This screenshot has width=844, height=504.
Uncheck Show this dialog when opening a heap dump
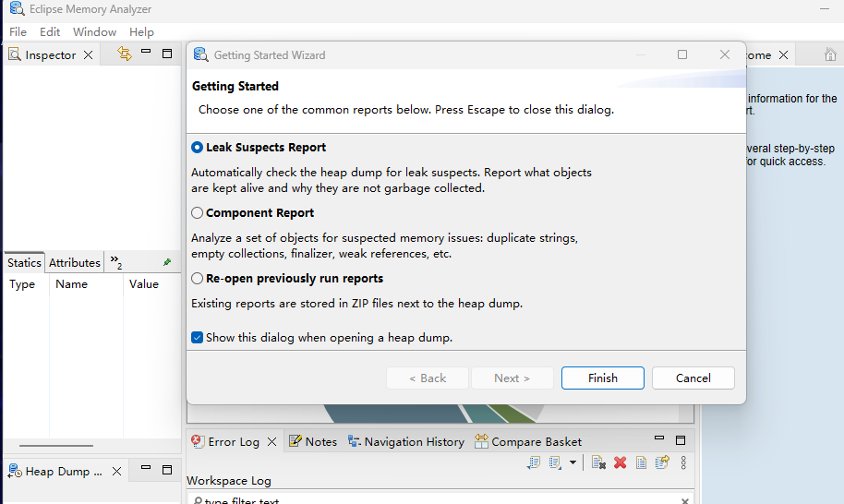(197, 338)
